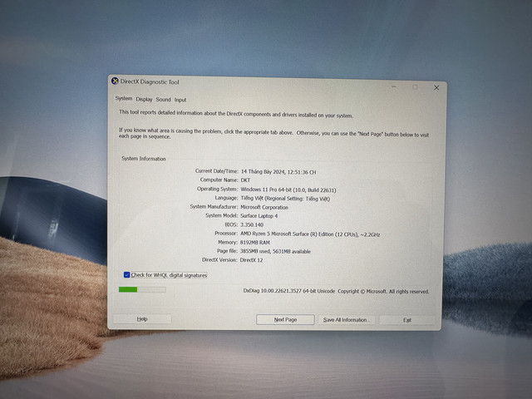Click 'Microsoft Corporation' manufacturer value
Screen dimensions: 532x399
pyautogui.click(x=264, y=207)
